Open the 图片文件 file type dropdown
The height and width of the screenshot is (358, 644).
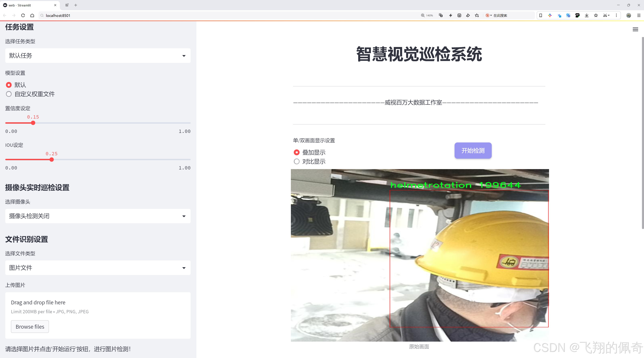coord(98,268)
